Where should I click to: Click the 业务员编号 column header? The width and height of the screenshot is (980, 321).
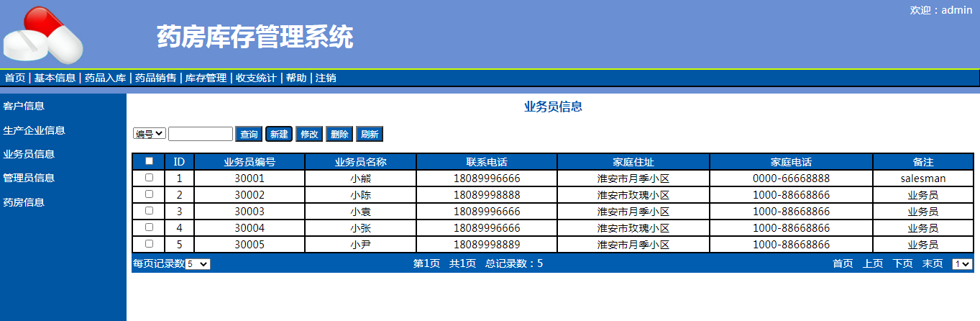(x=249, y=161)
